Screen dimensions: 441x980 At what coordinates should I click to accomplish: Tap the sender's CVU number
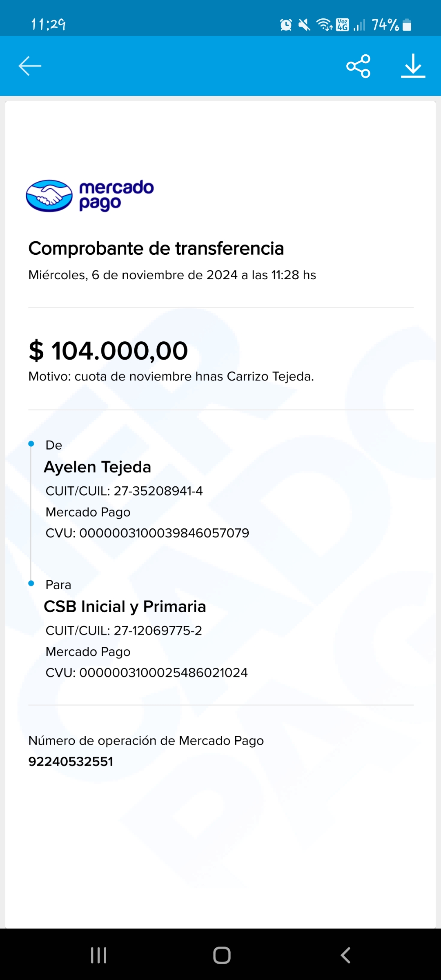[164, 533]
